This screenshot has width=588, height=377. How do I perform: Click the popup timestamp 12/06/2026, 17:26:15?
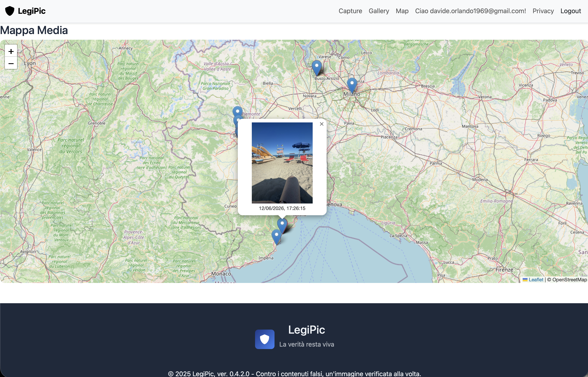tap(282, 208)
